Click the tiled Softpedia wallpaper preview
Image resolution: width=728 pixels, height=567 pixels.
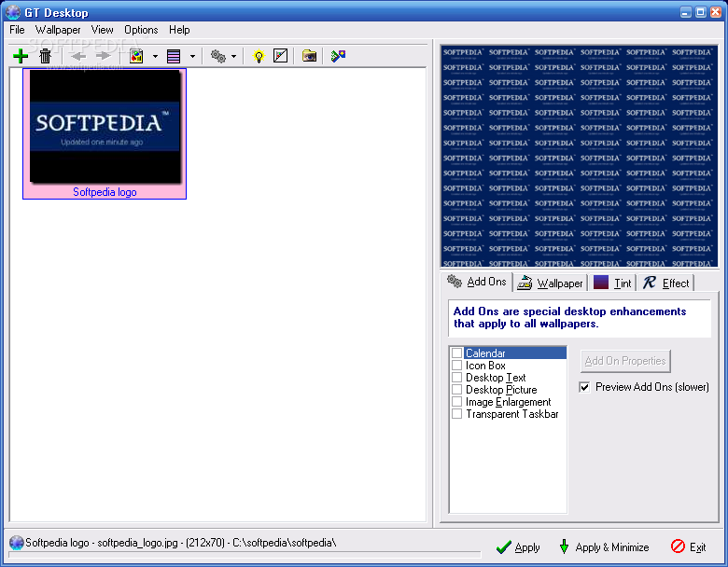click(x=579, y=156)
